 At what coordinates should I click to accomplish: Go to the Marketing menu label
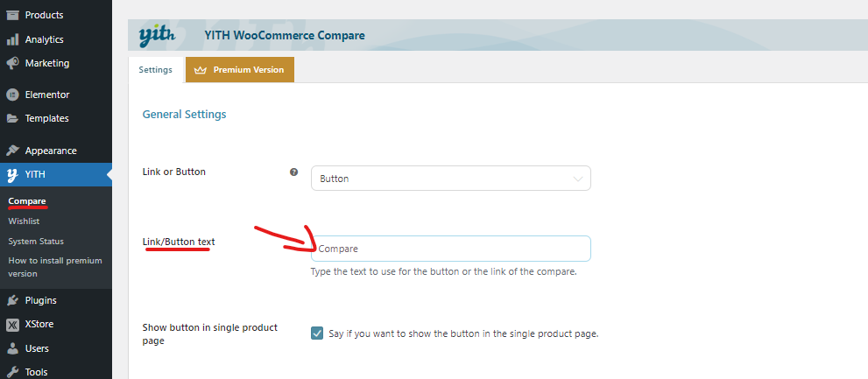47,63
